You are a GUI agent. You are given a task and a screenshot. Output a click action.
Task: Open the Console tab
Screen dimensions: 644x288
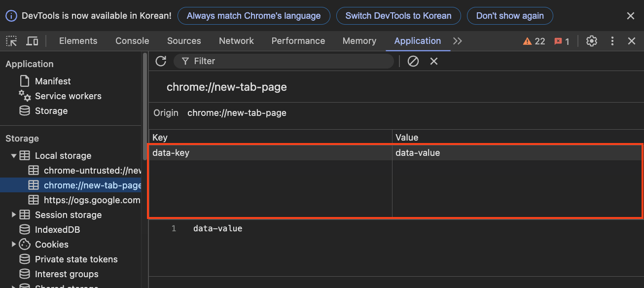tap(132, 41)
